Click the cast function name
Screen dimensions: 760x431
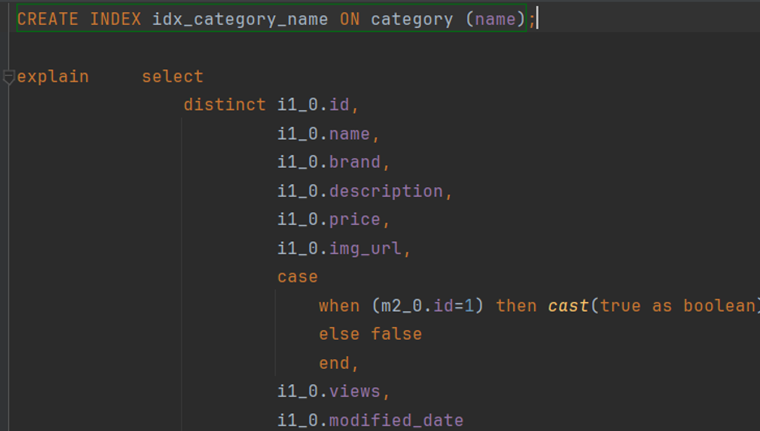click(568, 306)
